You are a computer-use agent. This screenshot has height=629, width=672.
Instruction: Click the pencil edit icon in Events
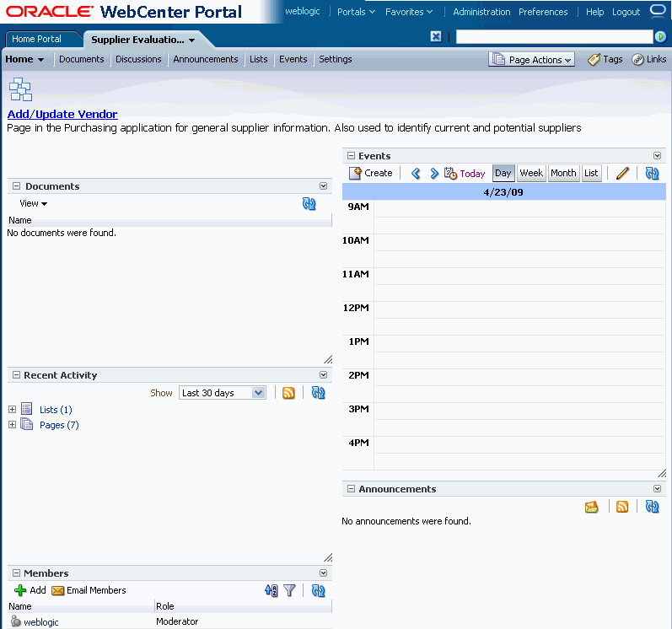(622, 173)
